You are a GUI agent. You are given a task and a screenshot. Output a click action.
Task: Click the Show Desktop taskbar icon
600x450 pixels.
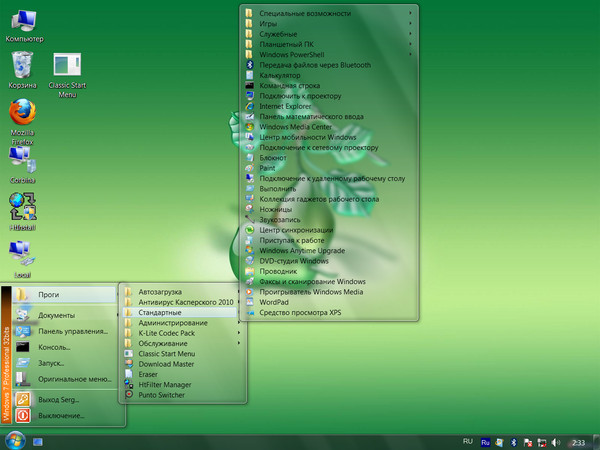pos(38,442)
